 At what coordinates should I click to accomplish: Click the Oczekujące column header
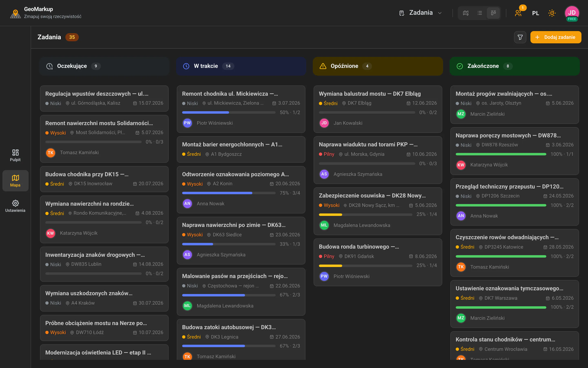[104, 66]
